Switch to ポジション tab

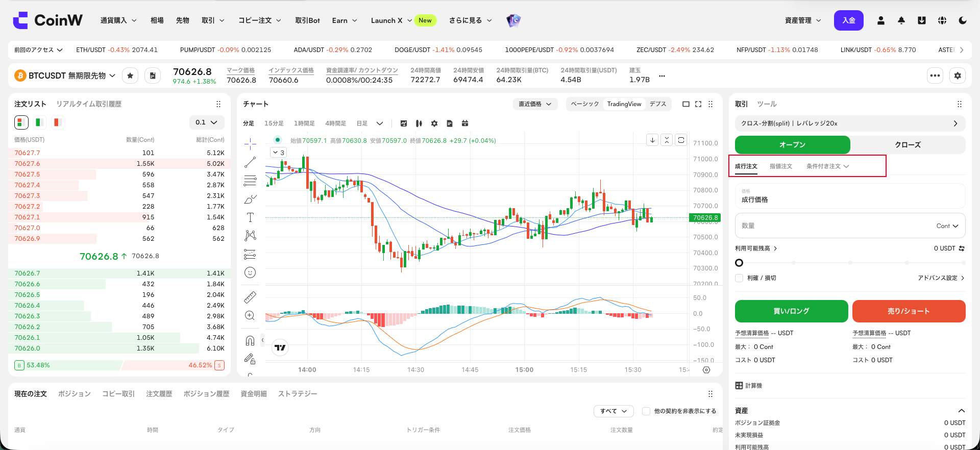(75, 394)
